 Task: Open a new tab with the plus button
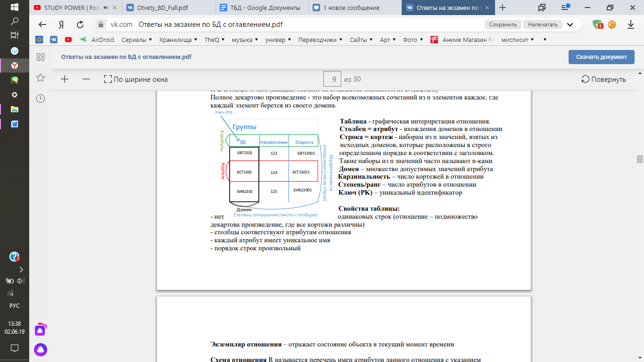pos(503,8)
